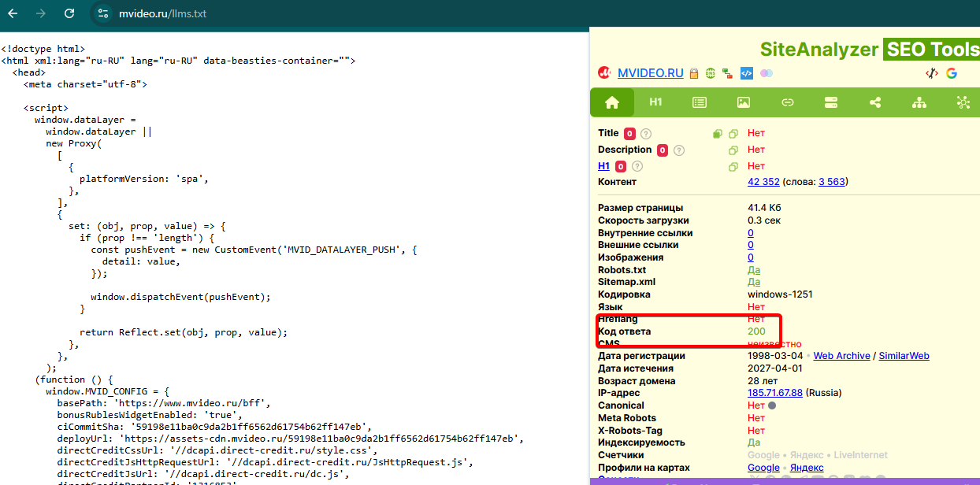This screenshot has width=980, height=485.
Task: Click the IP address 185.71.67.88 link
Action: click(775, 393)
